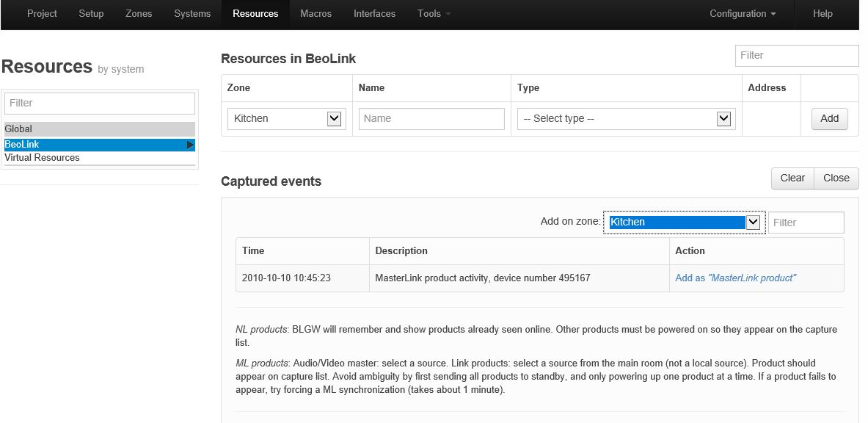Open the Project tab

click(x=42, y=14)
